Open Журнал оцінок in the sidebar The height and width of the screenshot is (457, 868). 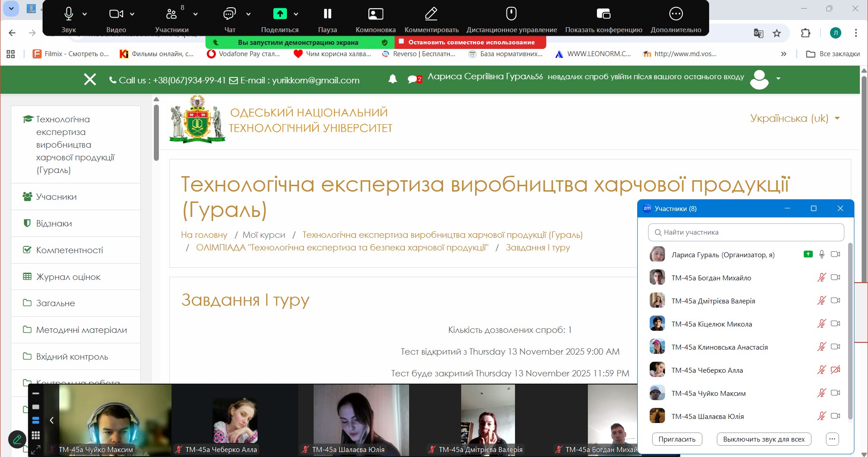[x=68, y=277]
